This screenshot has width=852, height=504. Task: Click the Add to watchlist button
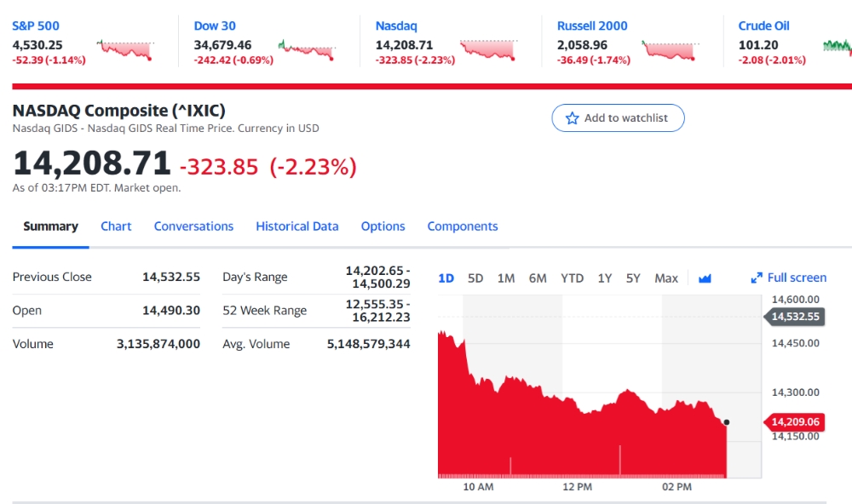click(618, 117)
